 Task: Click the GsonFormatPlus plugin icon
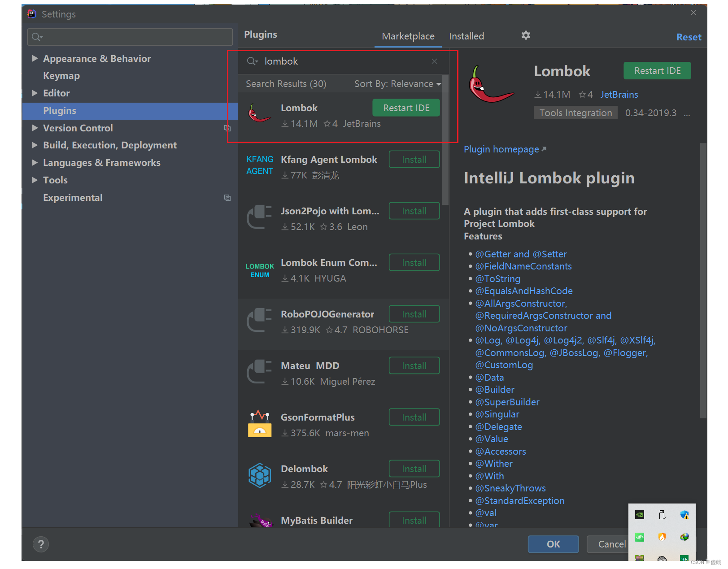point(260,424)
